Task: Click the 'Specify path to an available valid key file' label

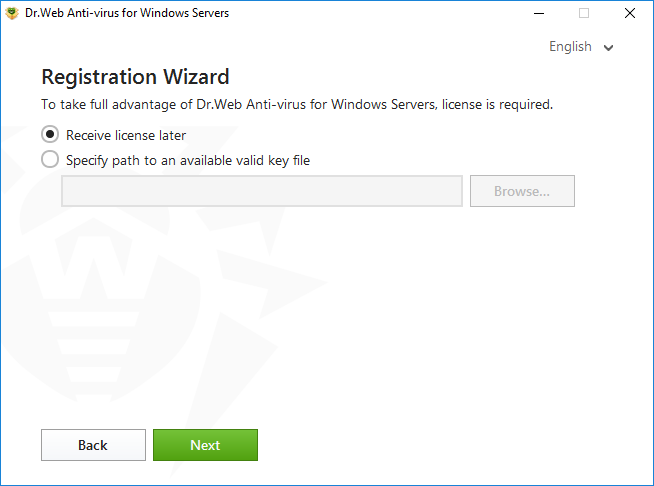Action: pos(188,160)
